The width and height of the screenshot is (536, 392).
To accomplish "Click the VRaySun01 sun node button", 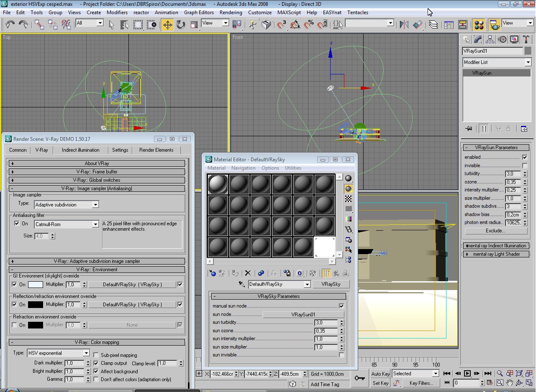I will (x=303, y=314).
